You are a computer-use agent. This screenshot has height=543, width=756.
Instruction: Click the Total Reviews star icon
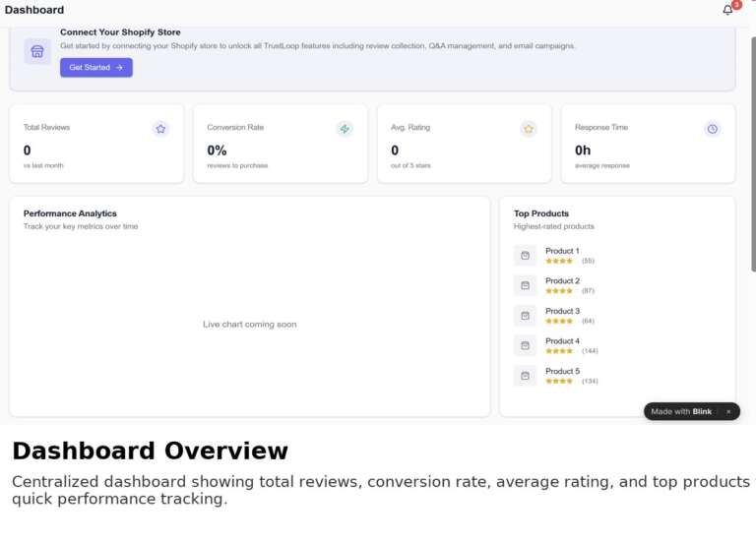(x=160, y=129)
